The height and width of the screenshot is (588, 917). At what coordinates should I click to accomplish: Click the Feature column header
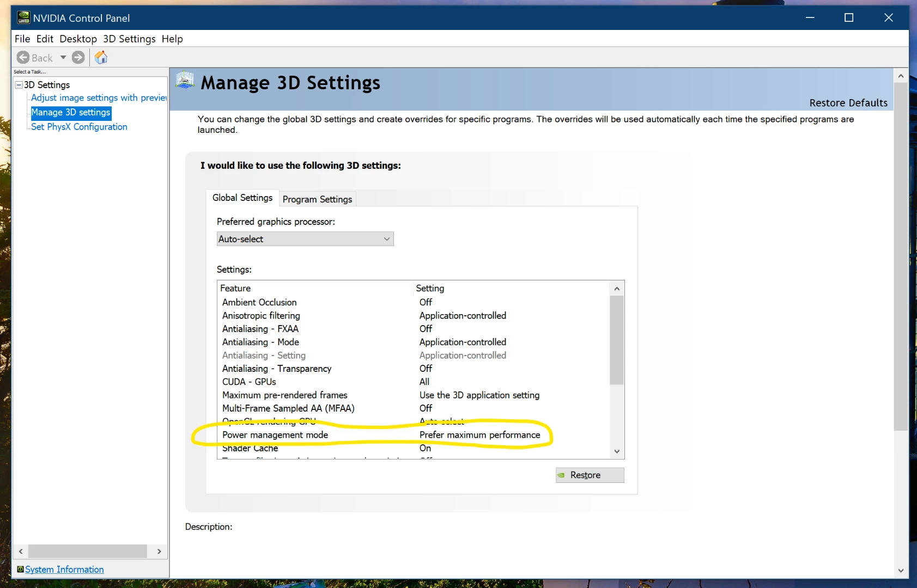point(315,288)
